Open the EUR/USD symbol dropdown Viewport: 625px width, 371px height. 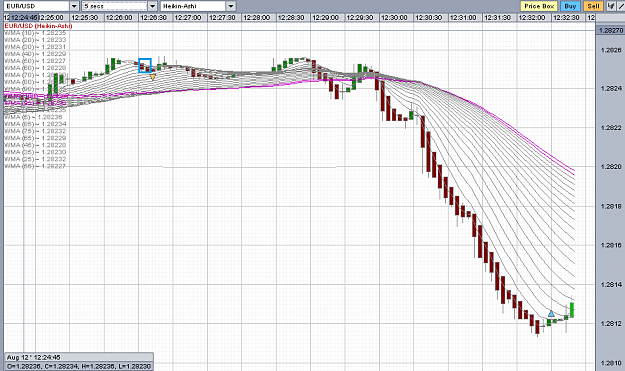pos(74,6)
